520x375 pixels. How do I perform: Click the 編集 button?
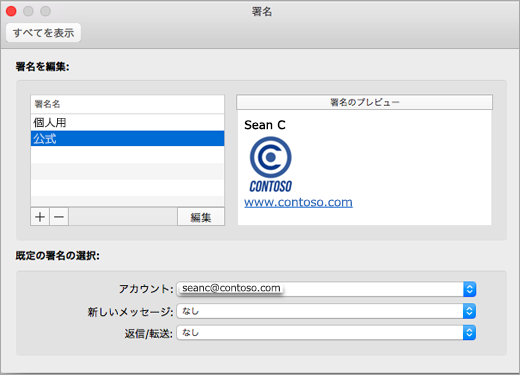click(x=201, y=217)
